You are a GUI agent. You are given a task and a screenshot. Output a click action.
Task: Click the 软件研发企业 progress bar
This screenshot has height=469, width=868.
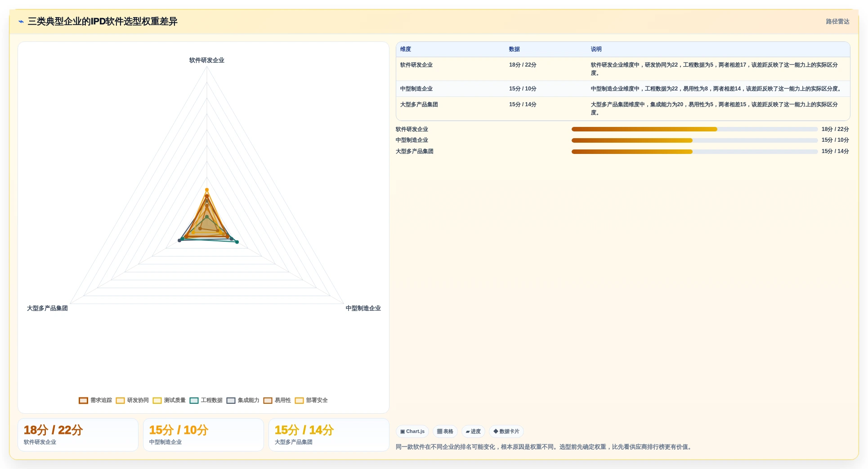[694, 129]
